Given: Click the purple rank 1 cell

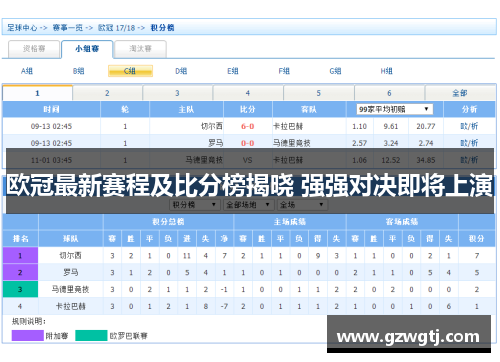Looking at the screenshot, I should (x=20, y=256).
